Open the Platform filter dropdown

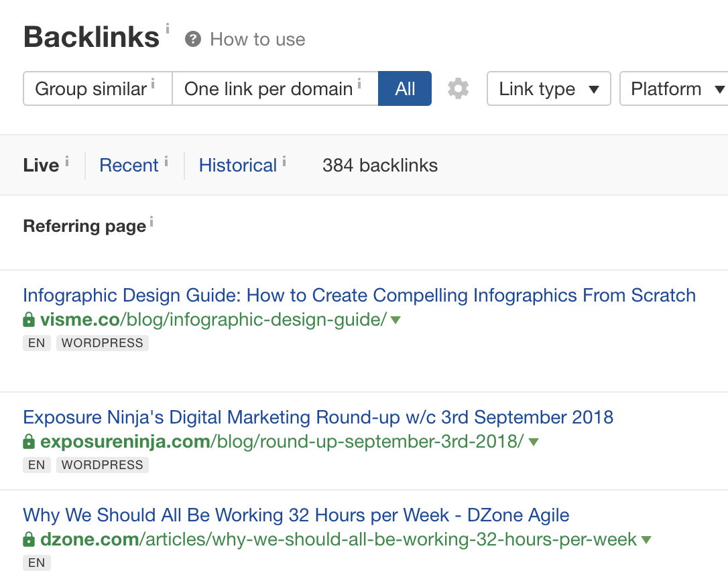pyautogui.click(x=677, y=89)
